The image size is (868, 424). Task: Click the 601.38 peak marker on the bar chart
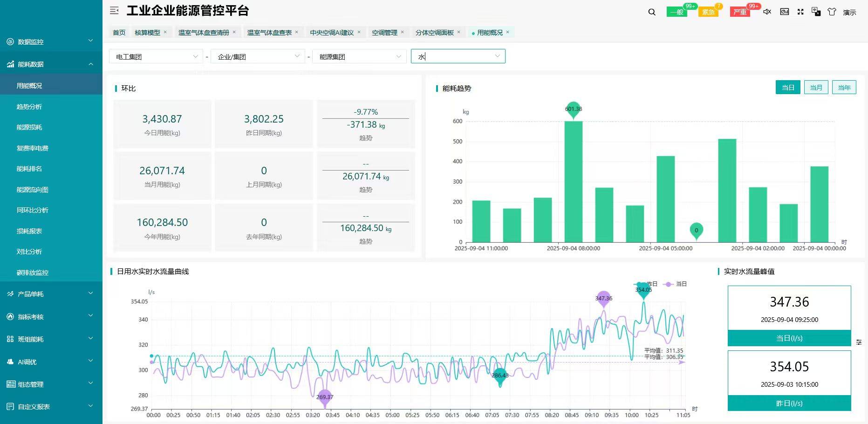[x=573, y=108]
